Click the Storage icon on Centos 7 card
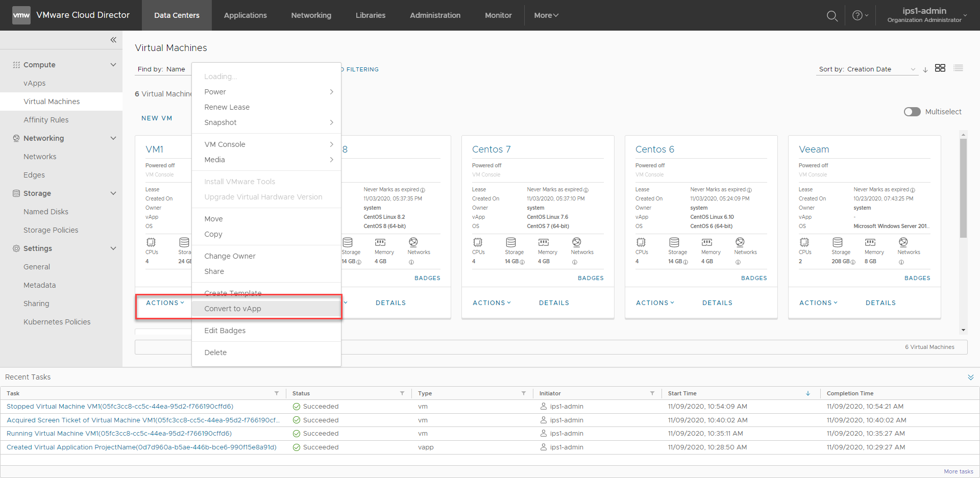Image resolution: width=980 pixels, height=478 pixels. coord(510,242)
